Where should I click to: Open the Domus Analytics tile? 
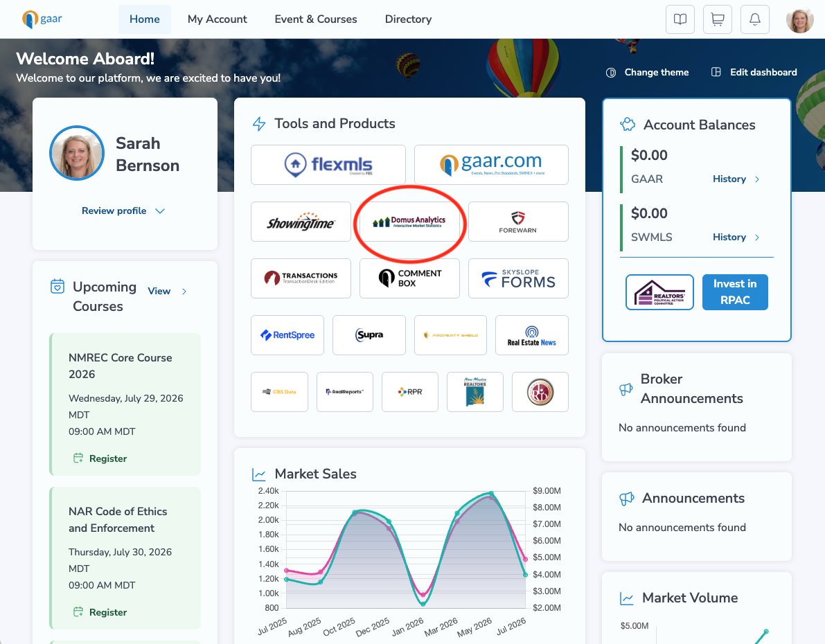tap(409, 222)
